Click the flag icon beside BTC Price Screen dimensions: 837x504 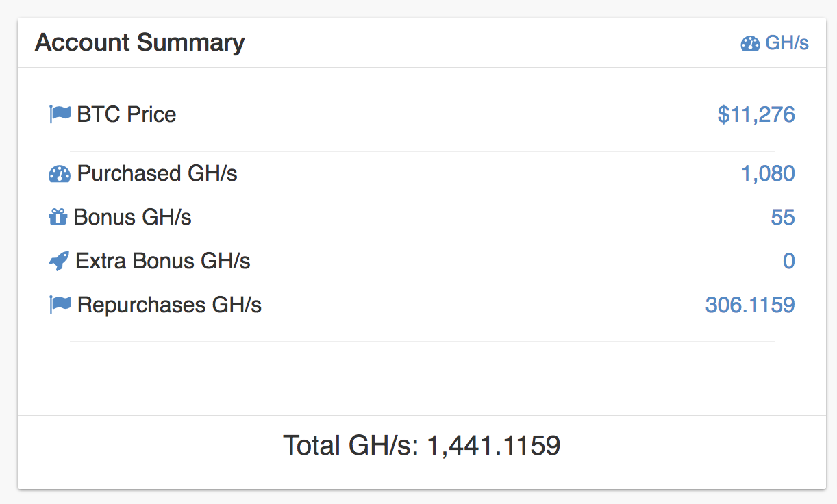[60, 114]
